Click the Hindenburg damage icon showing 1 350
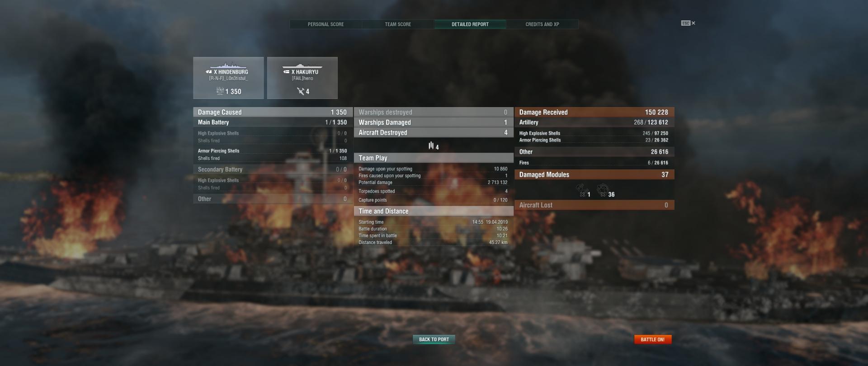 [220, 91]
